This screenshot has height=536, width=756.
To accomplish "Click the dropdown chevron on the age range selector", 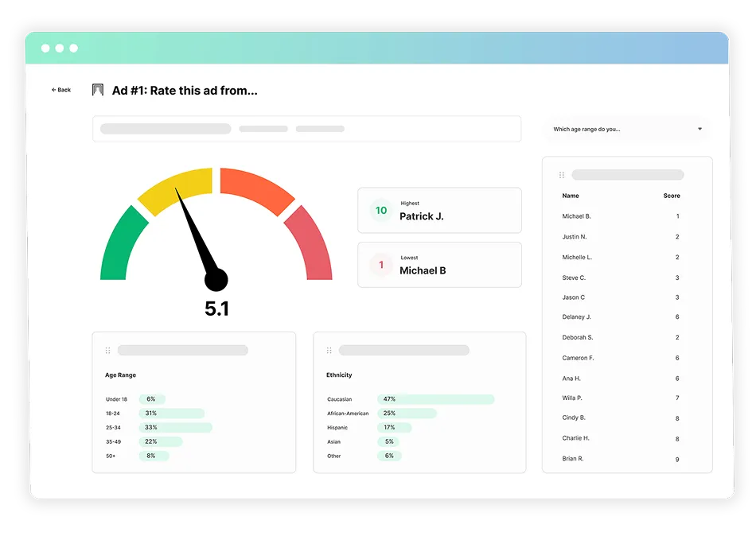I will tap(699, 128).
